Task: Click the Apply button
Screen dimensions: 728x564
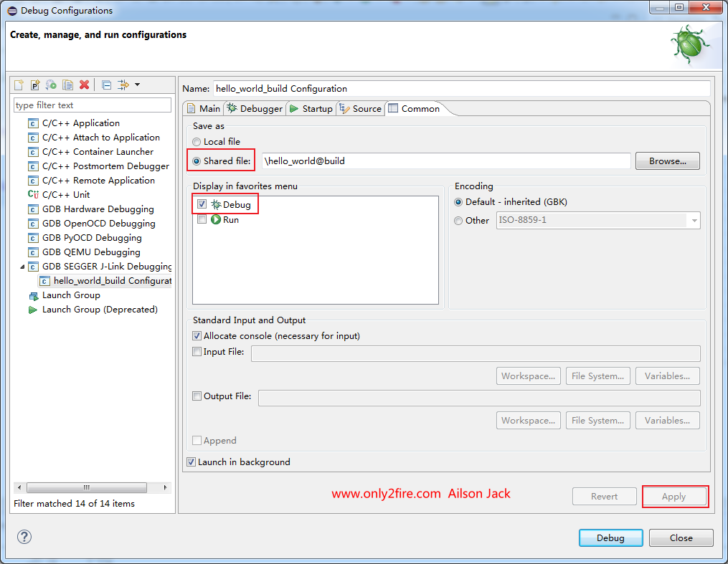Action: pyautogui.click(x=673, y=497)
